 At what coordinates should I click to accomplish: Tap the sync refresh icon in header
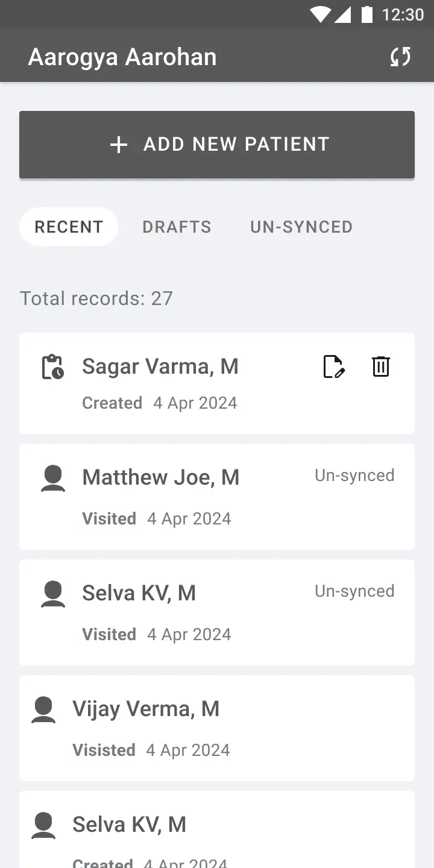coord(400,57)
